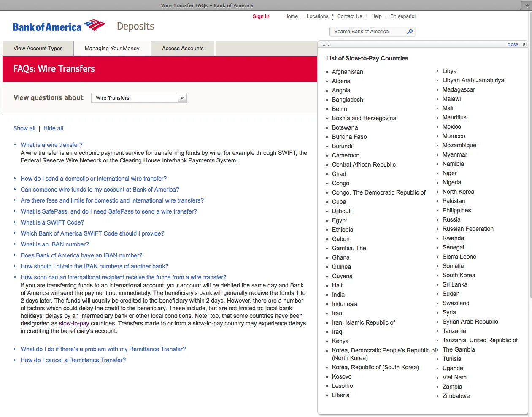This screenshot has height=417, width=532.
Task: Click 'Korea, Republic of (South Korea)' entry
Action: (375, 367)
